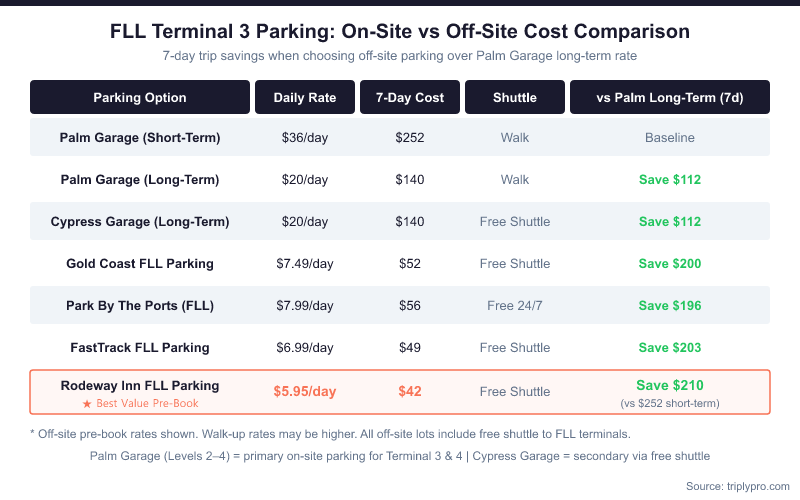This screenshot has width=800, height=500.
Task: Click the Parking Option column header
Action: click(140, 98)
